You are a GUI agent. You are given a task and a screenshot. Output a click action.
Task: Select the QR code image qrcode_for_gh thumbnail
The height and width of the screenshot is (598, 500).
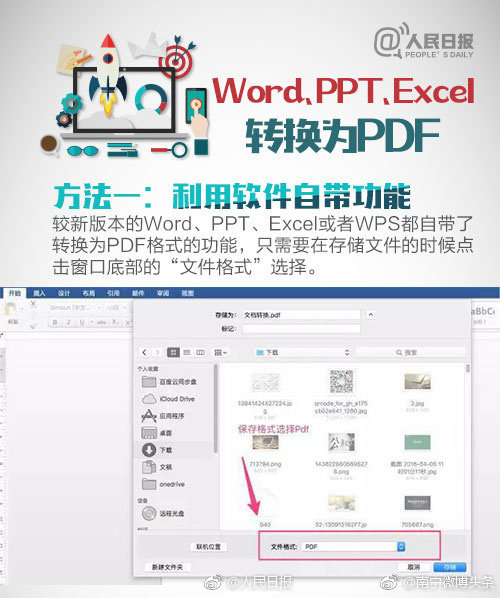(341, 381)
